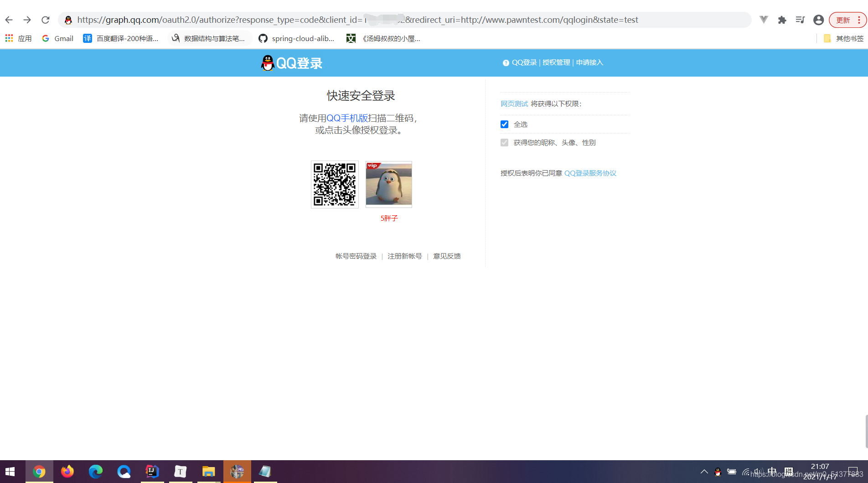The width and height of the screenshot is (868, 483).
Task: Click the QQ penguin site icon in the address bar
Action: tap(68, 20)
